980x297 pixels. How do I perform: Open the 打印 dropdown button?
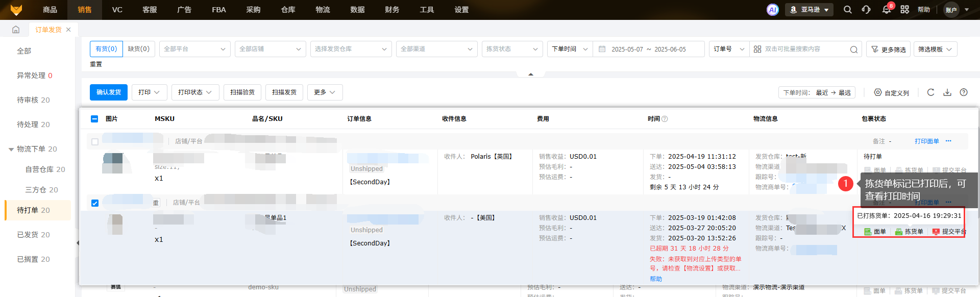(149, 92)
